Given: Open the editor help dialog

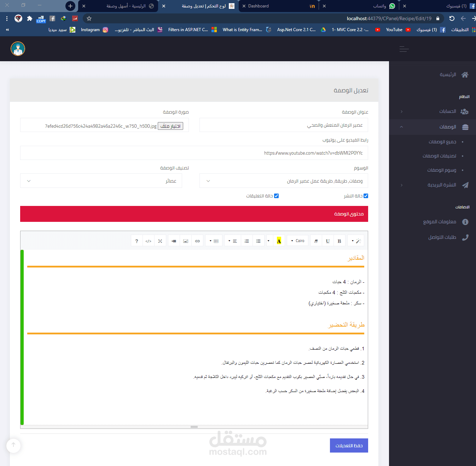Looking at the screenshot, I should tap(137, 241).
